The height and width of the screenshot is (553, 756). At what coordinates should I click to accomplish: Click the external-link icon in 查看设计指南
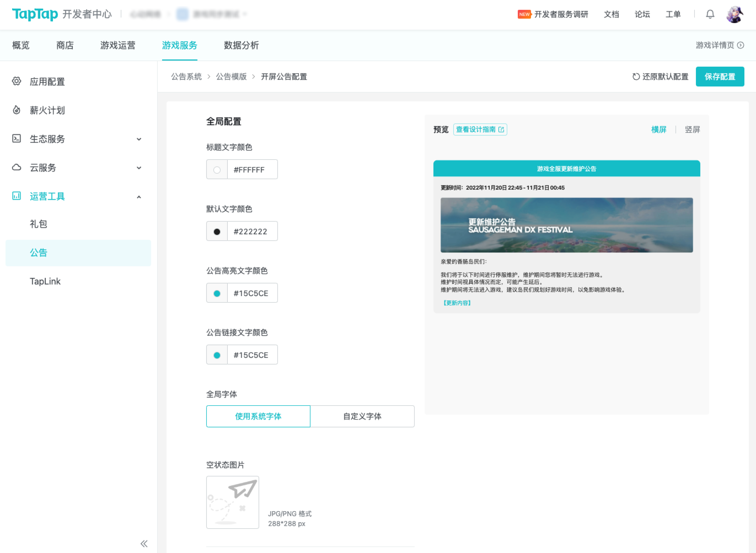point(501,129)
